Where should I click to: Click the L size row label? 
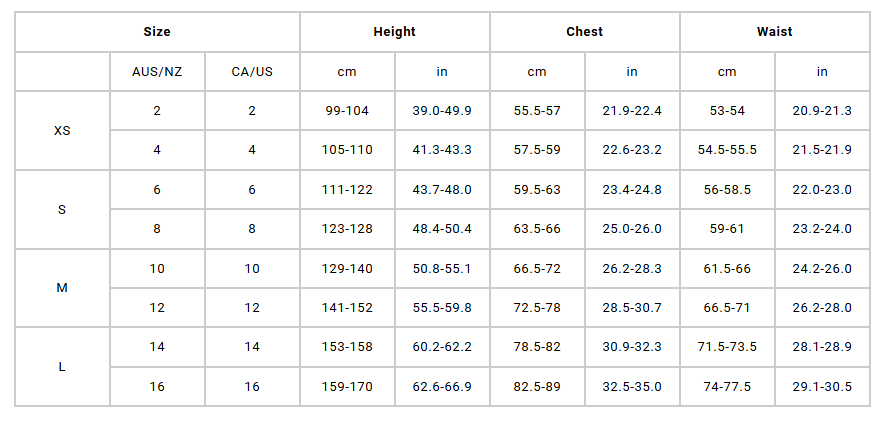[x=62, y=367]
